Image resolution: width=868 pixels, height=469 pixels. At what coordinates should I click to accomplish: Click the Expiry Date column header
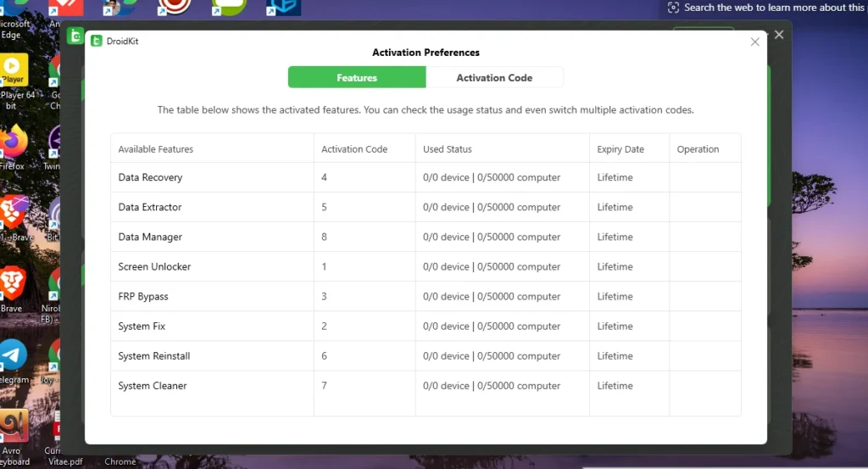click(x=620, y=149)
